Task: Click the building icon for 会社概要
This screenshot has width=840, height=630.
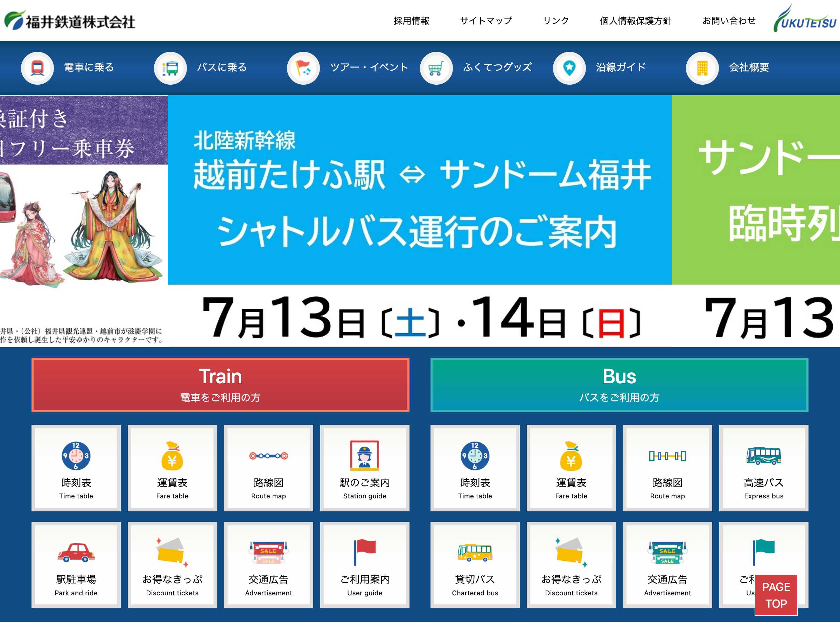Action: point(702,68)
